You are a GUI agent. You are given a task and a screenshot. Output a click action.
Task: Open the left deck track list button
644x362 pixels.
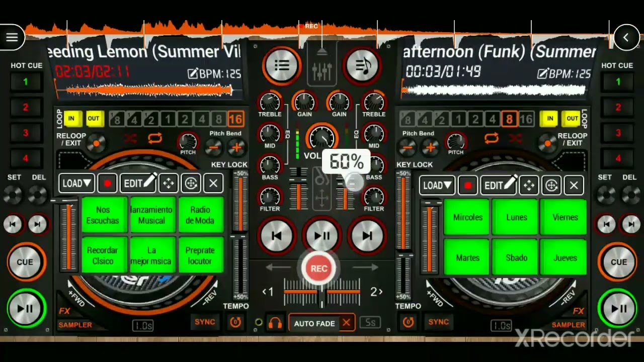point(281,65)
